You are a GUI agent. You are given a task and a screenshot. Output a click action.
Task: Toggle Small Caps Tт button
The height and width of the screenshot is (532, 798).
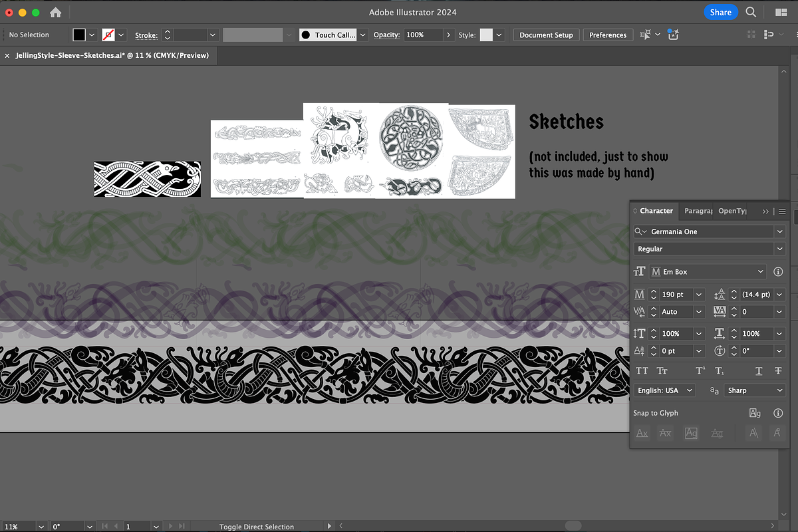click(662, 370)
